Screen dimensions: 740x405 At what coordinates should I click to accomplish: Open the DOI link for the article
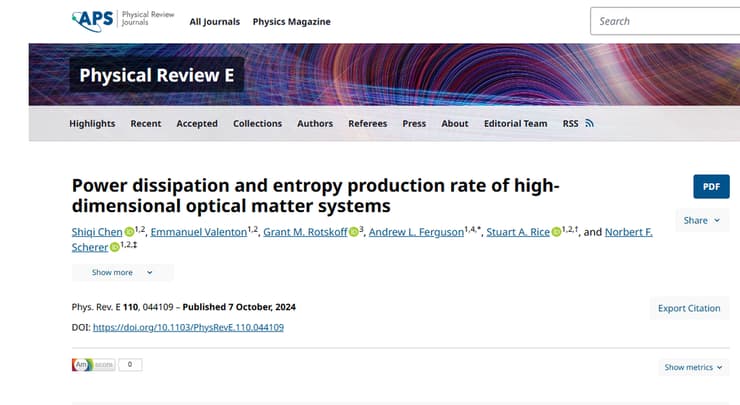[188, 327]
